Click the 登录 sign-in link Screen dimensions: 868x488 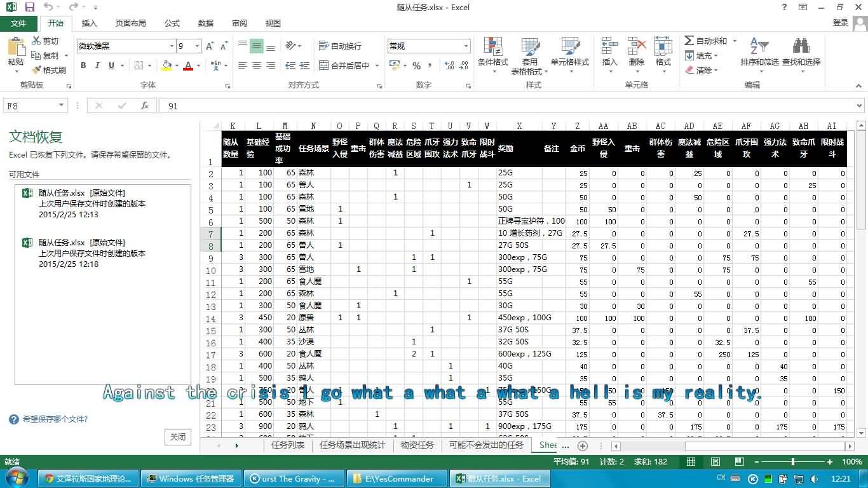[841, 23]
